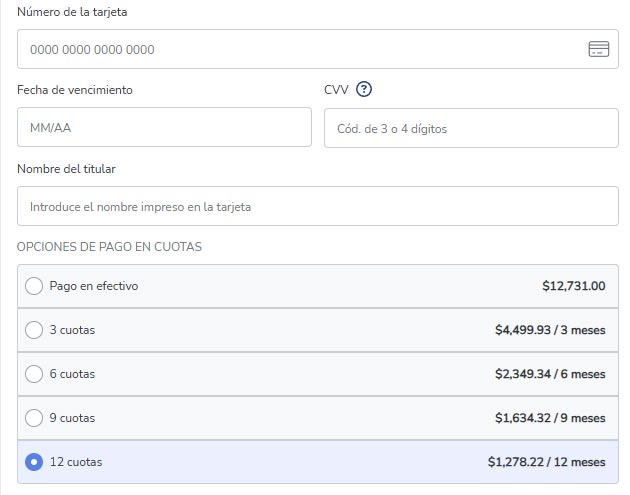Click the MM/AA expiry date field
Viewport: 630px width, 495px height.
coord(164,128)
